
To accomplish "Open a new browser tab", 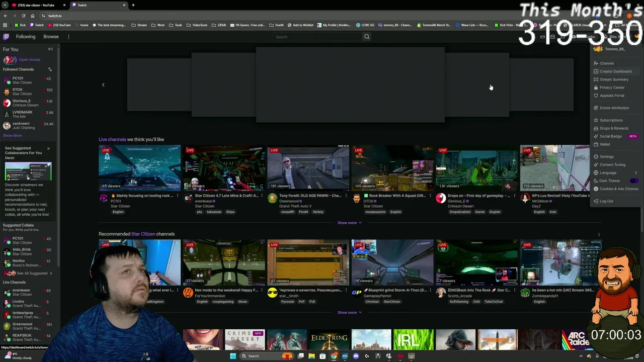I will pos(133,5).
